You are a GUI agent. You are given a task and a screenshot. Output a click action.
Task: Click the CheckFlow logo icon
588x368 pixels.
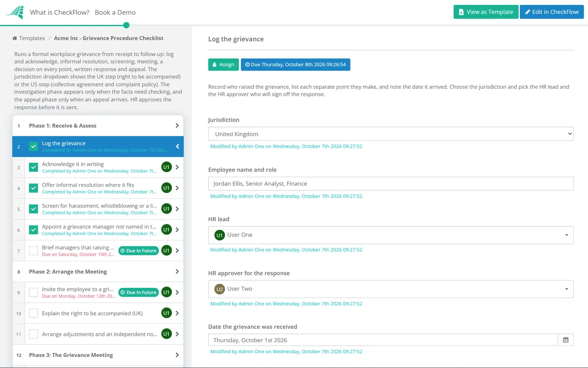pos(14,12)
